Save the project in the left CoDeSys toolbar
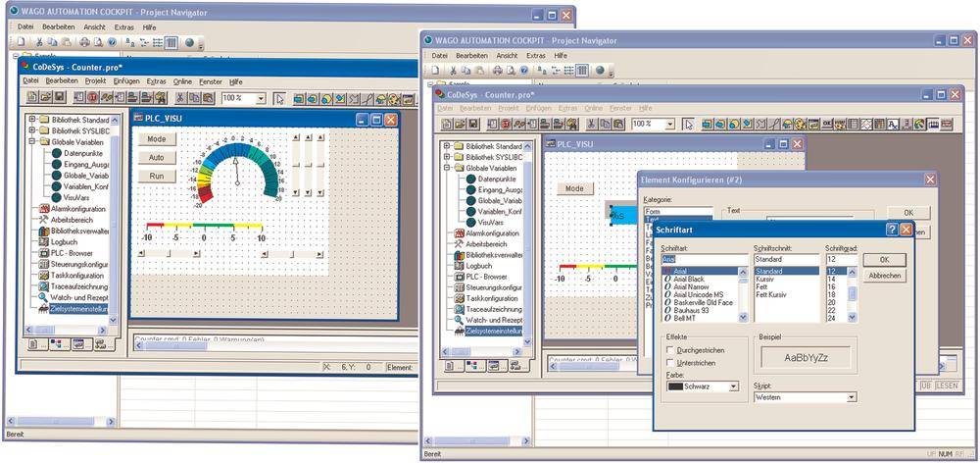This screenshot has height=463, width=980. pyautogui.click(x=60, y=98)
